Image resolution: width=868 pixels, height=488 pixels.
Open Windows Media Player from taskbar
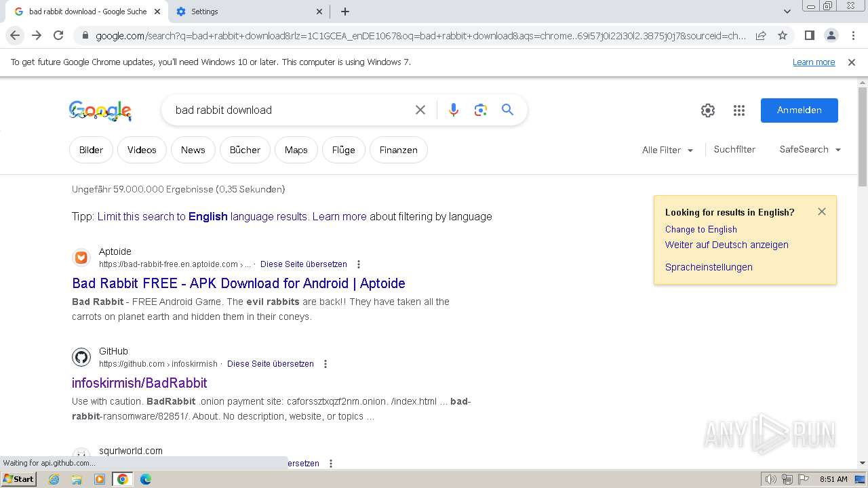point(100,479)
